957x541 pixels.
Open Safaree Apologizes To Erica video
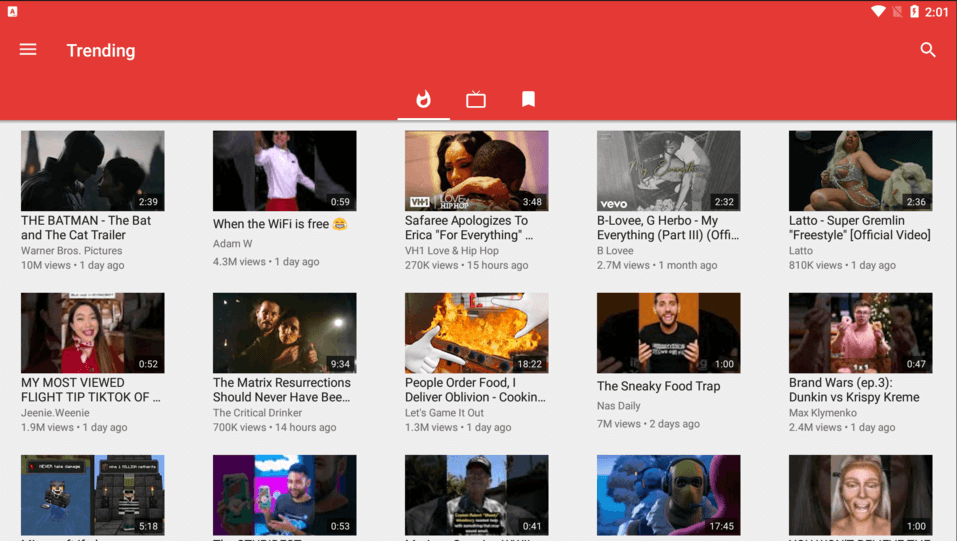pos(476,171)
